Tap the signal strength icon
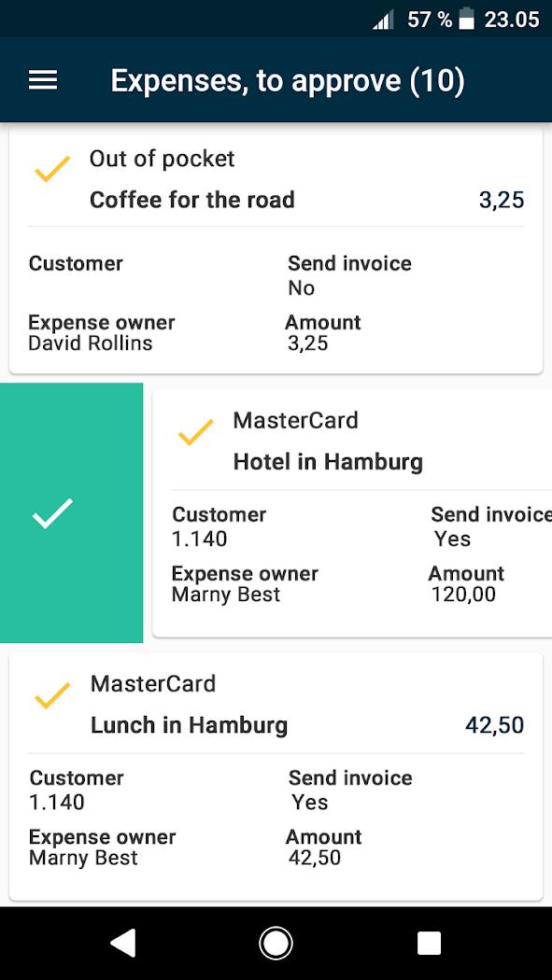The height and width of the screenshot is (980, 552). [383, 21]
